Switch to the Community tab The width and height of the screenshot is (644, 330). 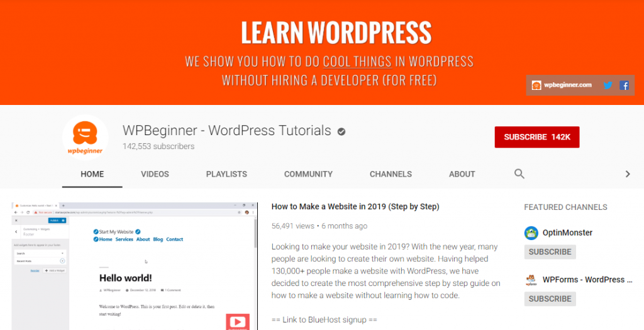point(308,174)
